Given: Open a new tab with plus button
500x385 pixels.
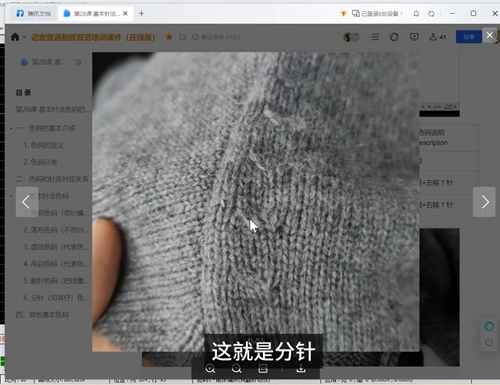Looking at the screenshot, I should pos(141,13).
